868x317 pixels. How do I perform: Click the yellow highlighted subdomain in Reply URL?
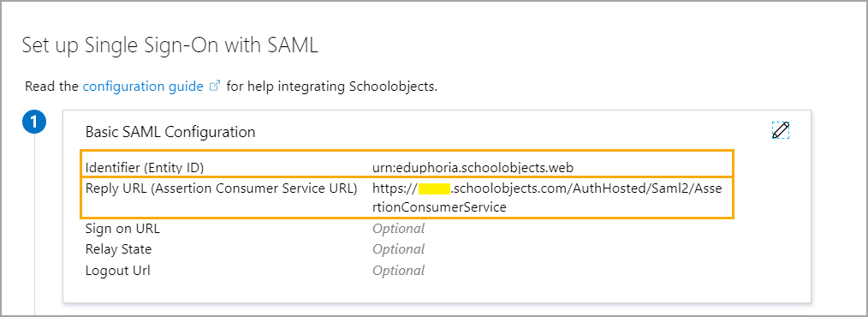pyautogui.click(x=433, y=188)
